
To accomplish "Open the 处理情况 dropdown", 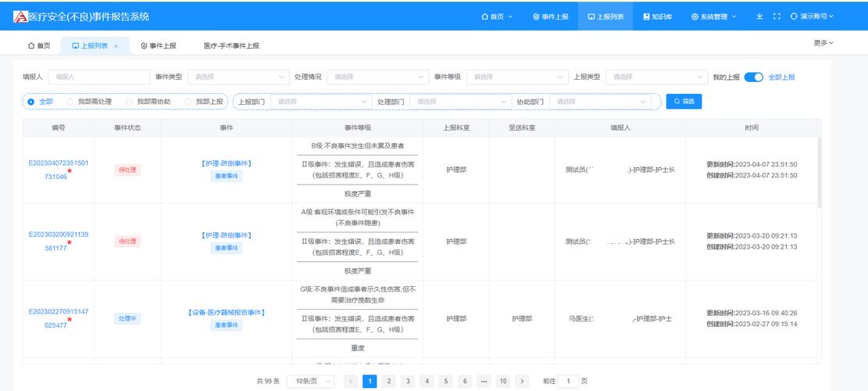I will point(378,77).
